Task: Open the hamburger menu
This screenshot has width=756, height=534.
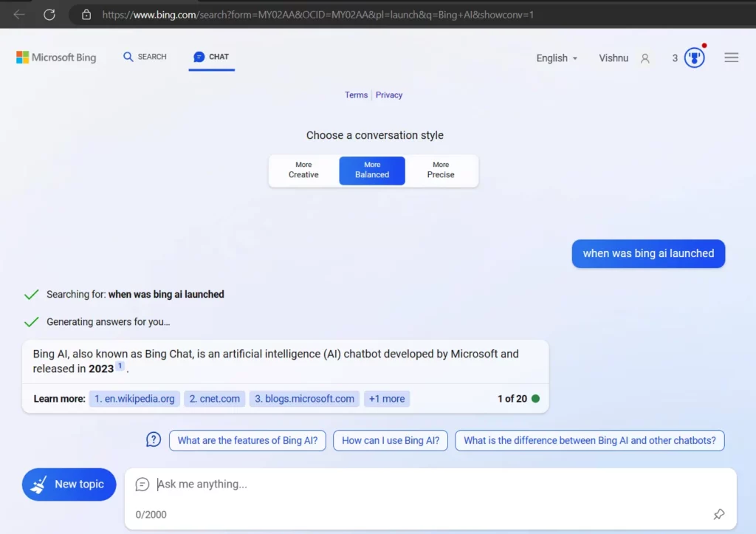Action: (x=731, y=58)
